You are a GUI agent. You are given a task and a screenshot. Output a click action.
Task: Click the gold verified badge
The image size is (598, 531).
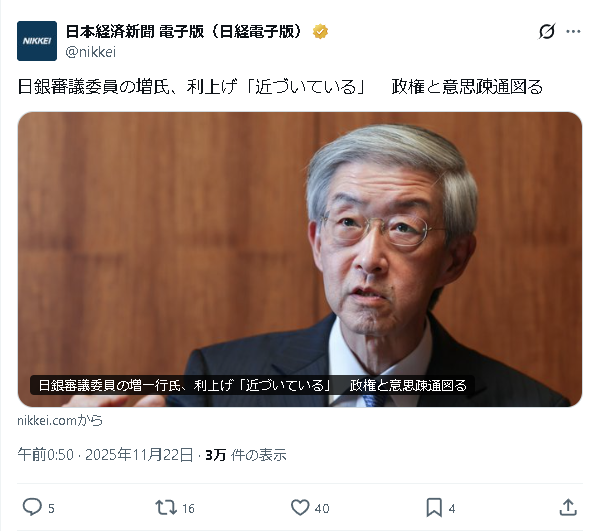coord(320,32)
